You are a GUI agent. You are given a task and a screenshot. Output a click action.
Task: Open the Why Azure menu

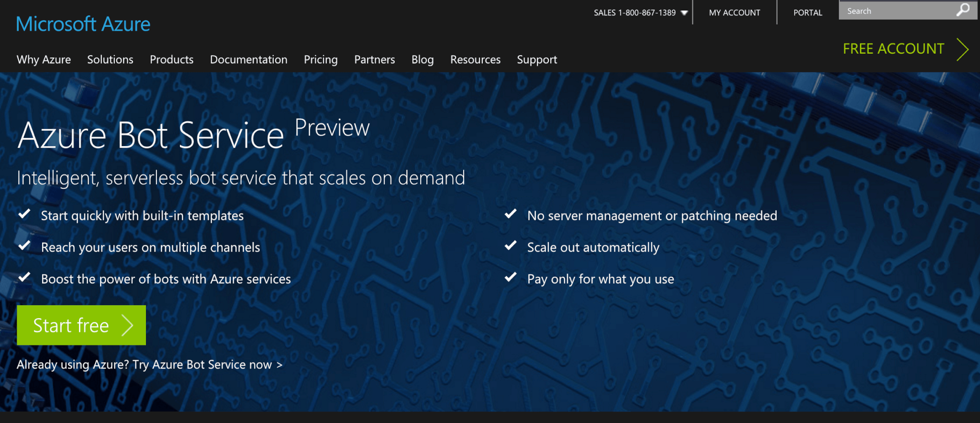click(44, 59)
